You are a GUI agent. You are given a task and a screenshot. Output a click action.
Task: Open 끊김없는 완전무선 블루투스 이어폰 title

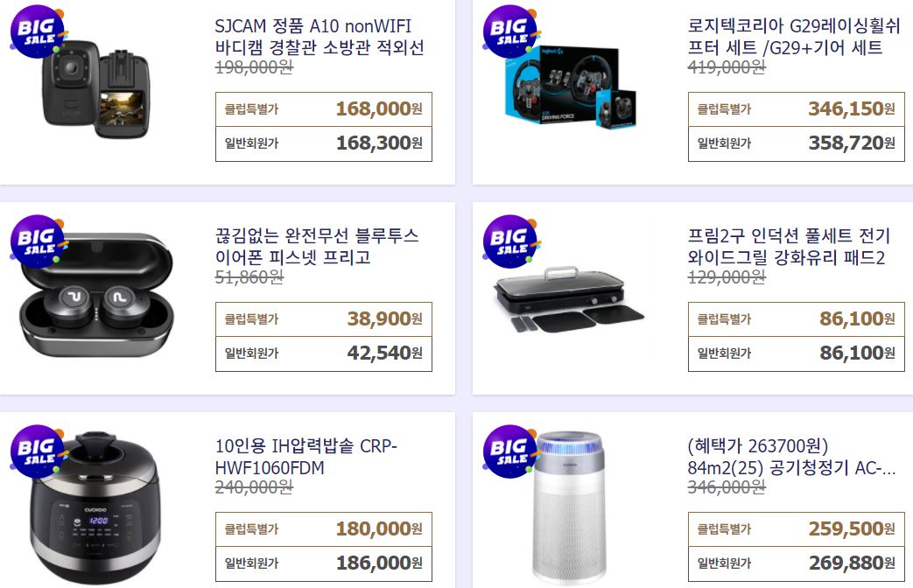[317, 246]
